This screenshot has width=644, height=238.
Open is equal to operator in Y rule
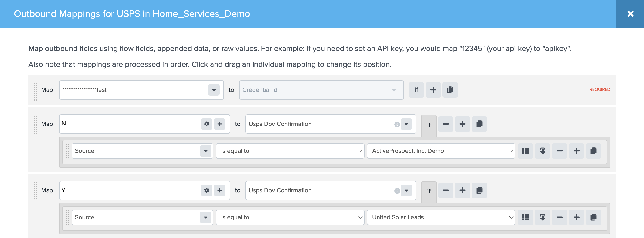[290, 218]
